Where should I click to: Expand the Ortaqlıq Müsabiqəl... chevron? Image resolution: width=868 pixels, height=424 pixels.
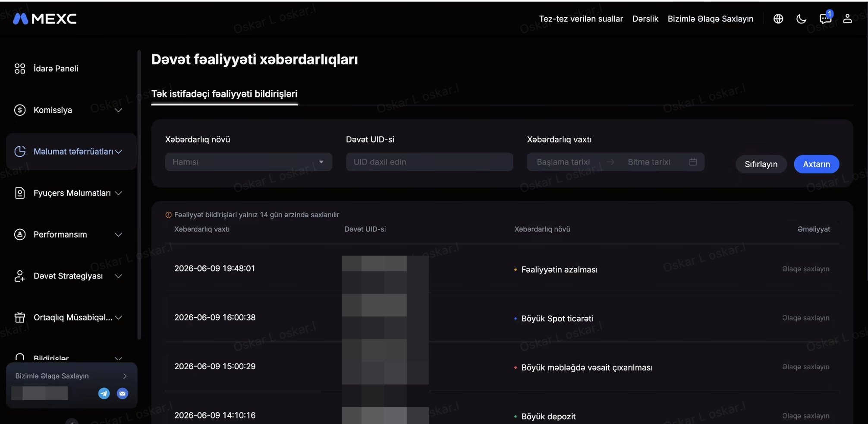tap(119, 317)
